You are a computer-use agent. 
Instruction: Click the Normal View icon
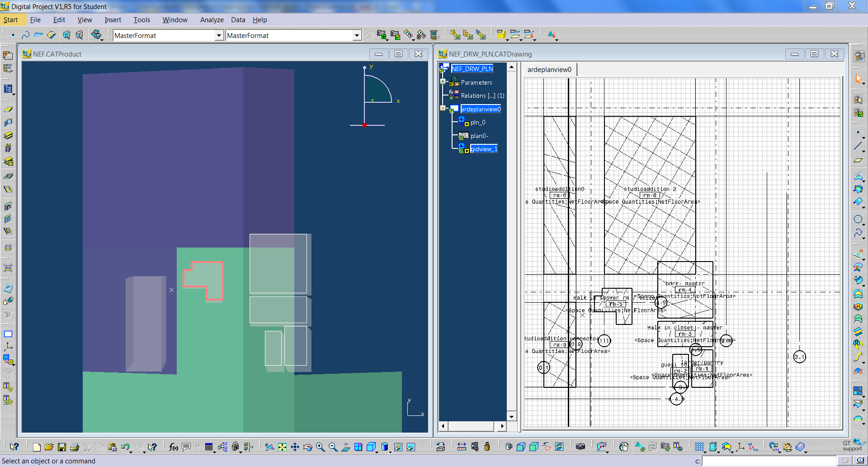345,447
